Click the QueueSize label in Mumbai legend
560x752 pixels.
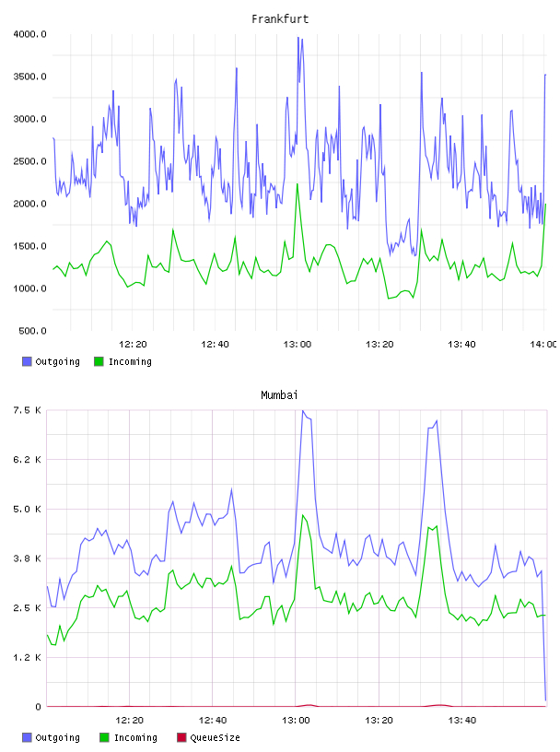tap(215, 737)
